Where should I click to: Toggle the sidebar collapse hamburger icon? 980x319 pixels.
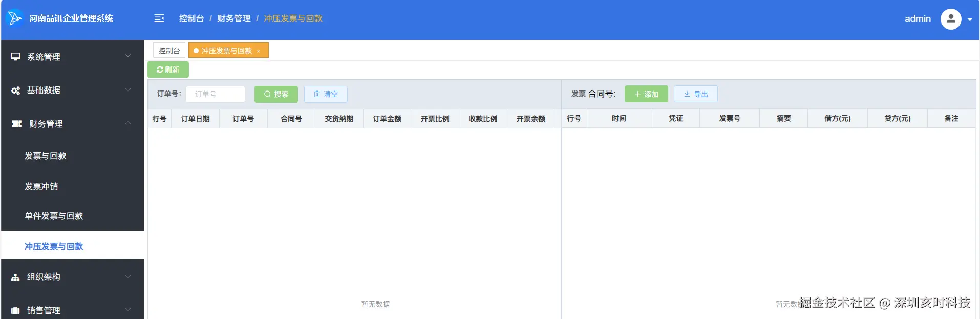159,18
